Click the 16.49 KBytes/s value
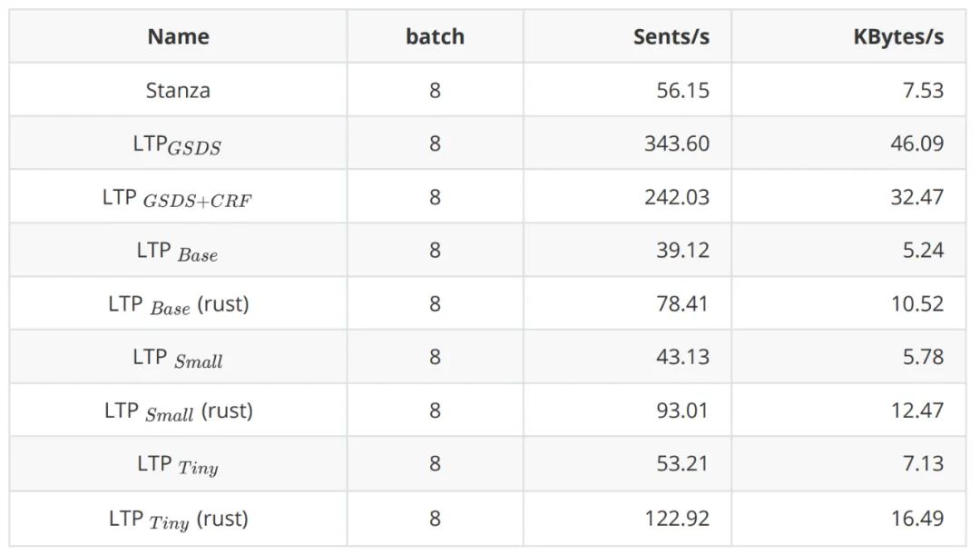This screenshot has width=980, height=554. coord(916,519)
